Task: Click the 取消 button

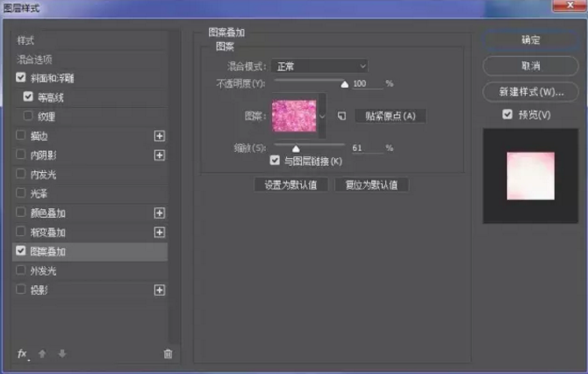Action: tap(530, 66)
